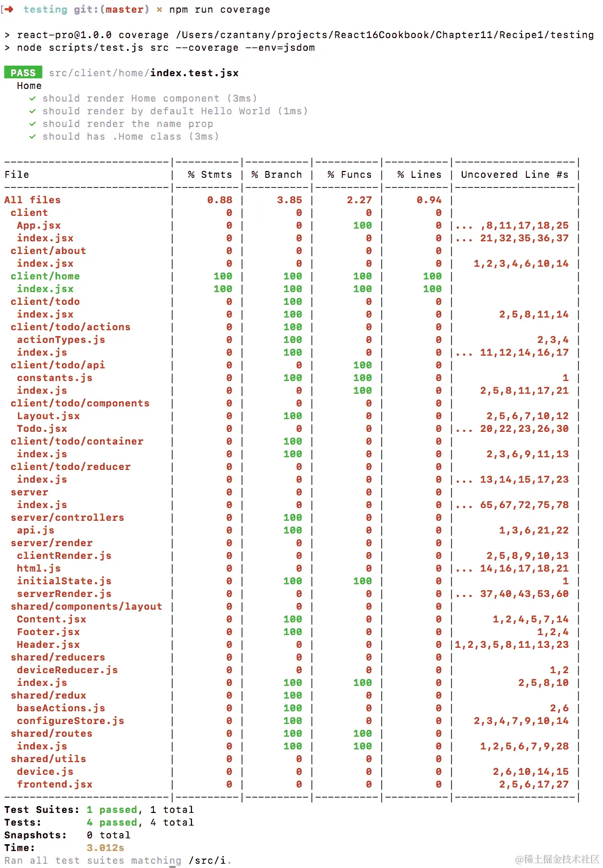Select the 'npm run coverage' command text

click(220, 10)
